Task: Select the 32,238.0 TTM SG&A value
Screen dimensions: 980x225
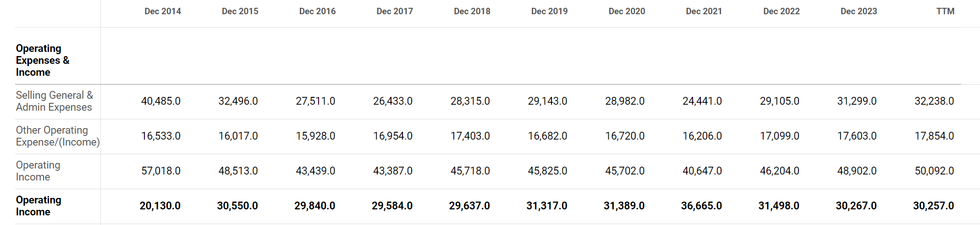Action: click(934, 101)
